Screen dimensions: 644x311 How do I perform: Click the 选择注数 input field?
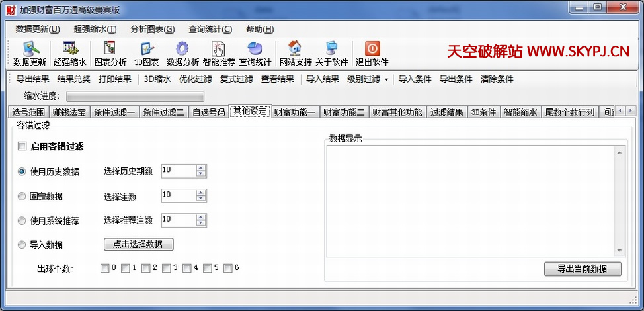(x=178, y=195)
